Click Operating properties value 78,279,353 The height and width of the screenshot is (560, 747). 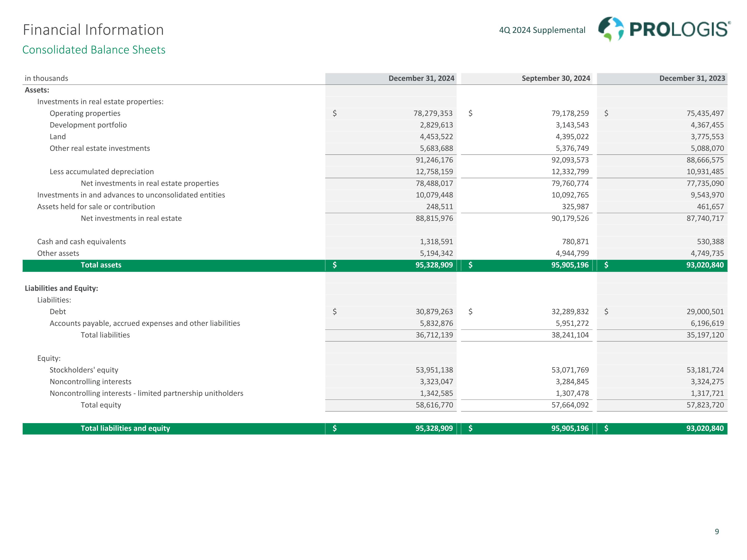click(x=433, y=113)
